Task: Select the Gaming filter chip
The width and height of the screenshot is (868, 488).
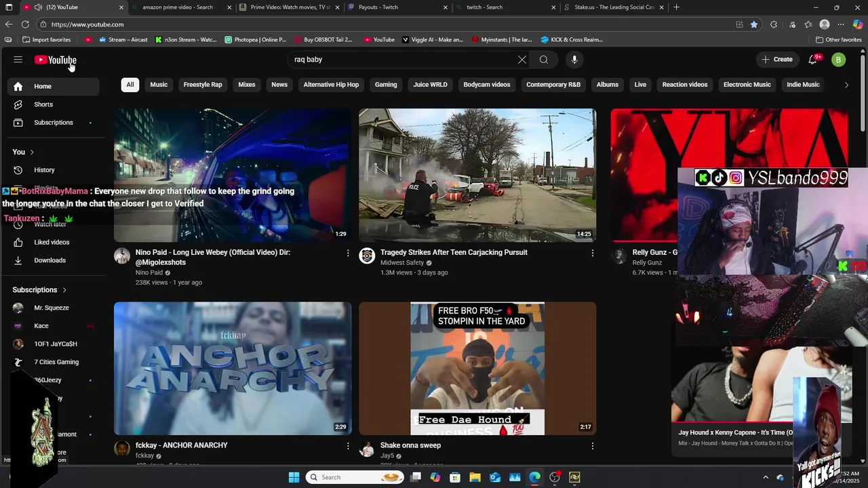Action: pyautogui.click(x=386, y=85)
